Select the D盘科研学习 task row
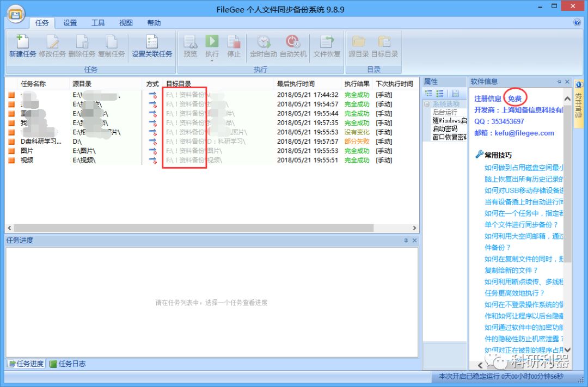588x387 pixels. (212, 142)
